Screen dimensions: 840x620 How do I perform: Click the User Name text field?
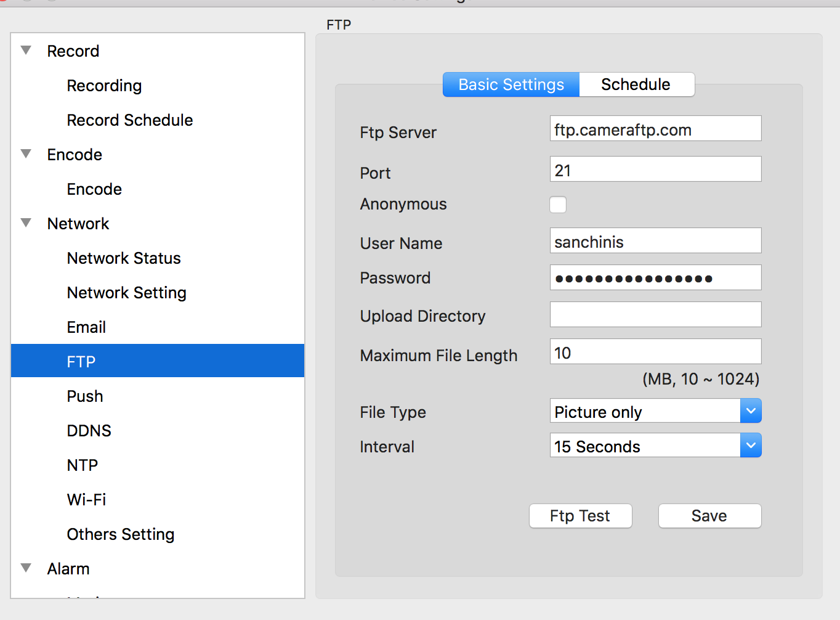click(x=655, y=241)
